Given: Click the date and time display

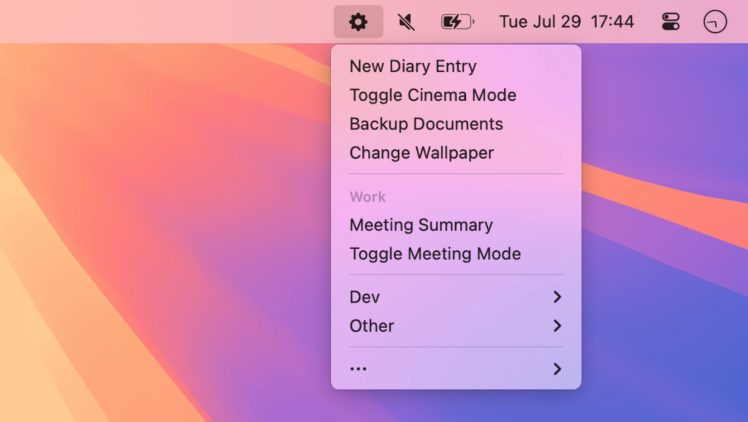Looking at the screenshot, I should (567, 22).
